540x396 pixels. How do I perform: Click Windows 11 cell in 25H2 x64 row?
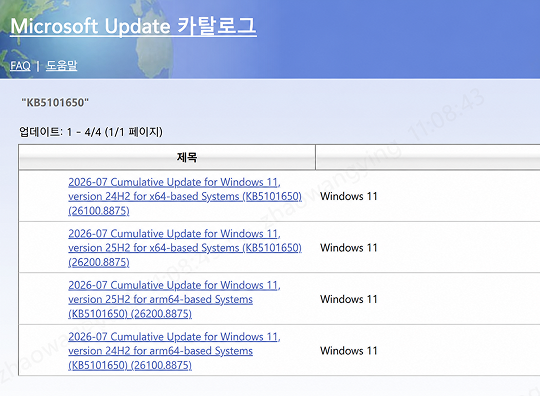point(349,248)
